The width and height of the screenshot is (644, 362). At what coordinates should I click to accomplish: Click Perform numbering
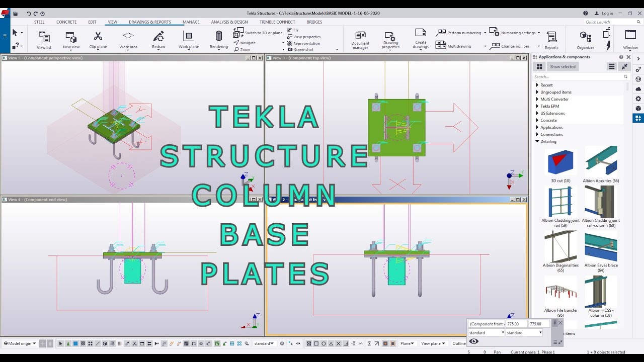(x=459, y=33)
